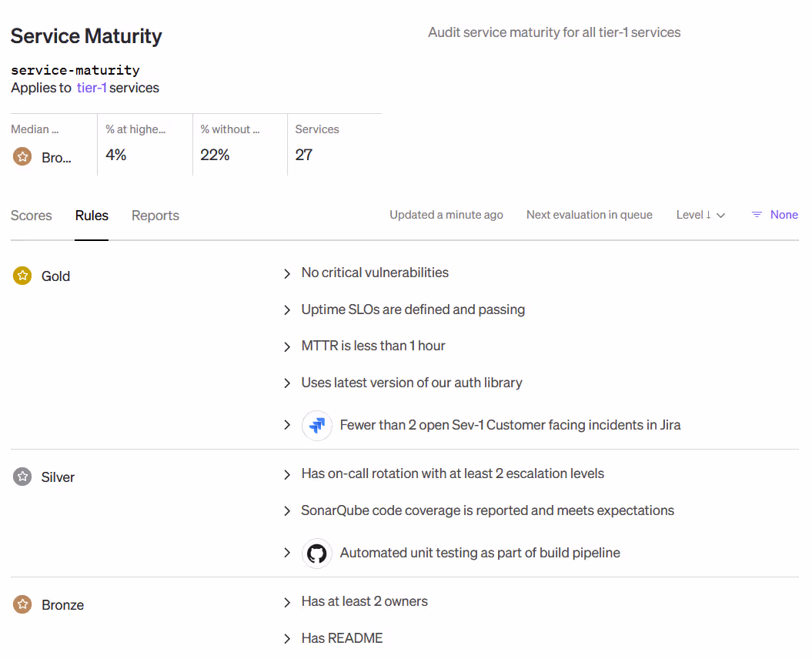Expand the Uses latest auth library rule
This screenshot has width=812, height=659.
[x=287, y=383]
